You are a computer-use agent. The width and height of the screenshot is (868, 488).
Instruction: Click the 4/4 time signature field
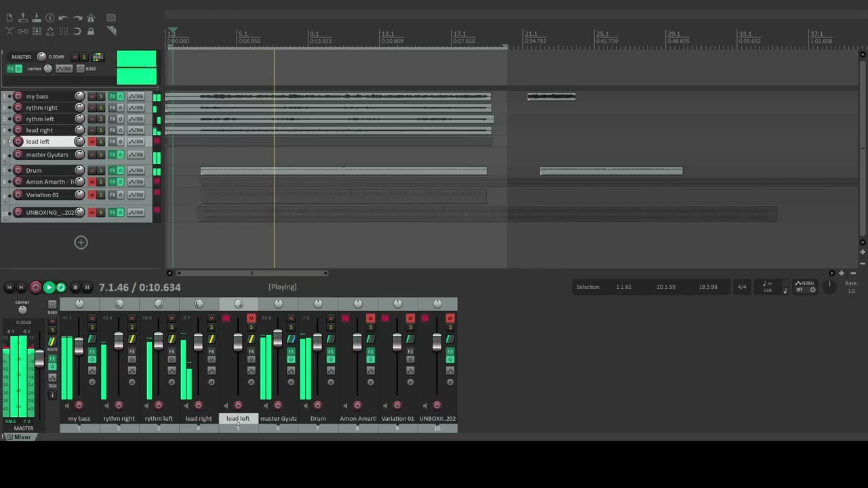click(742, 287)
